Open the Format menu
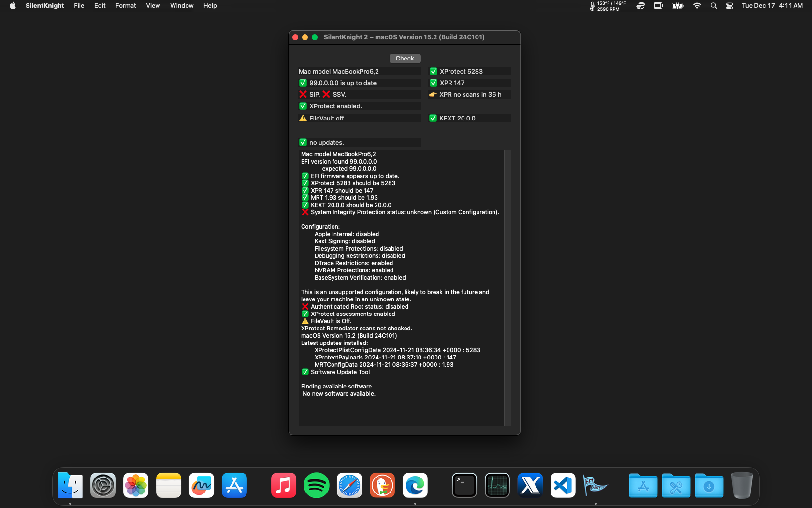The width and height of the screenshot is (812, 508). point(126,6)
